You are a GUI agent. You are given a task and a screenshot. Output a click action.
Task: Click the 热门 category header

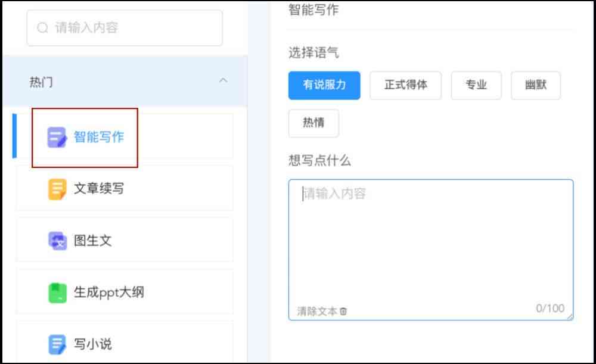point(125,81)
